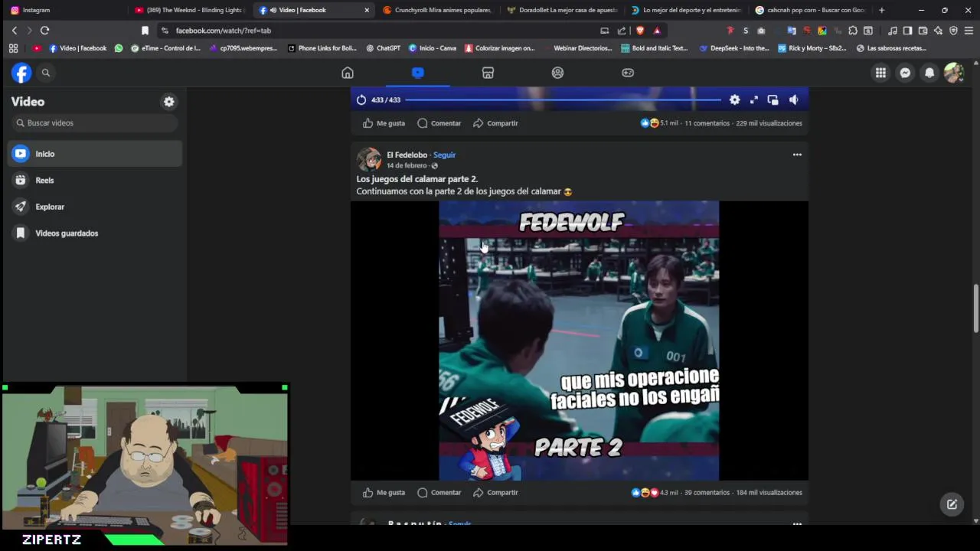Replay the finished video

(x=361, y=99)
